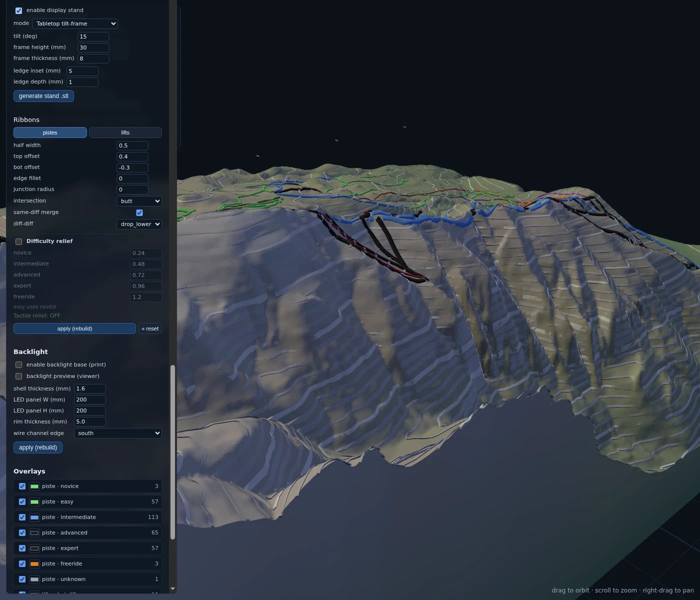The width and height of the screenshot is (700, 600).
Task: Edit the junction radius value
Action: click(132, 189)
